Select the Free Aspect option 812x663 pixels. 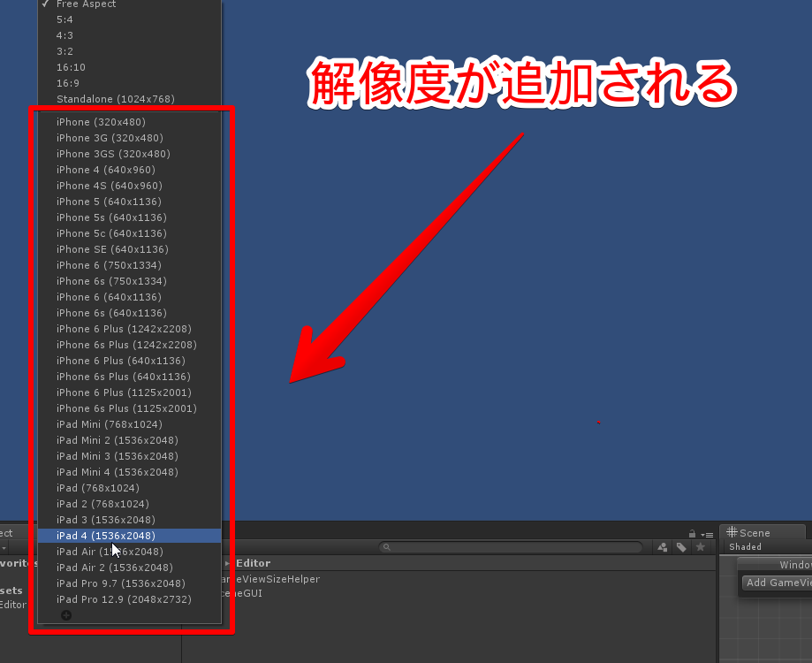130,4
